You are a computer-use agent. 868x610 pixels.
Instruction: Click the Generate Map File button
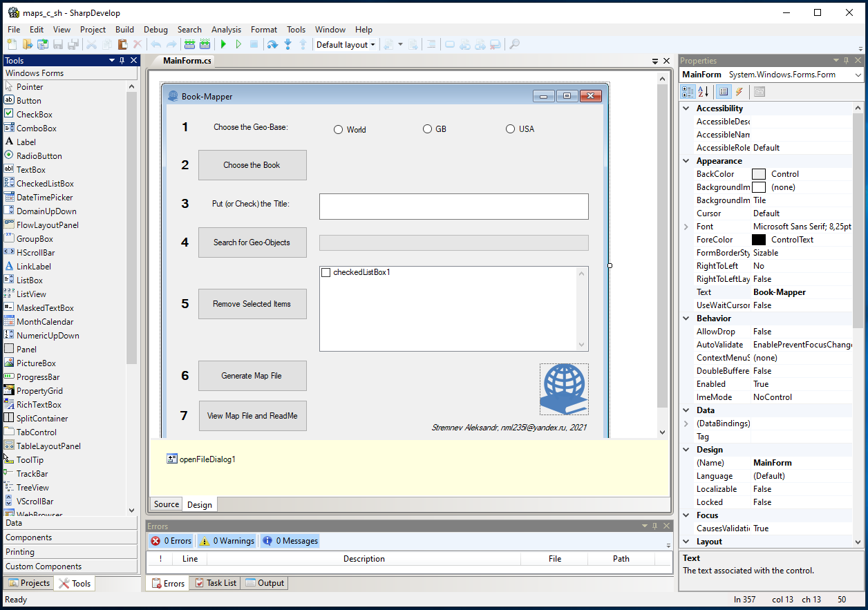[x=252, y=376]
